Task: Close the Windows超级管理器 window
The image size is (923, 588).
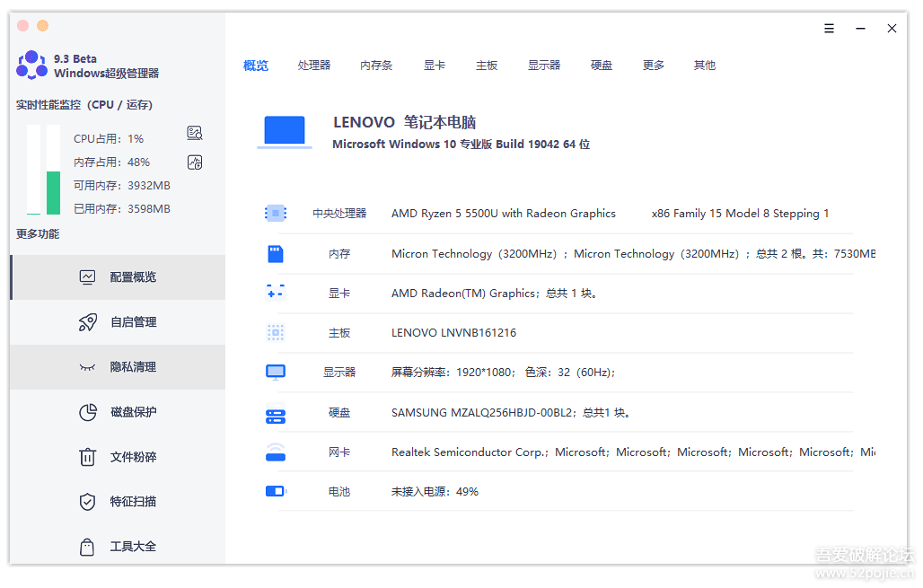Action: [x=892, y=28]
